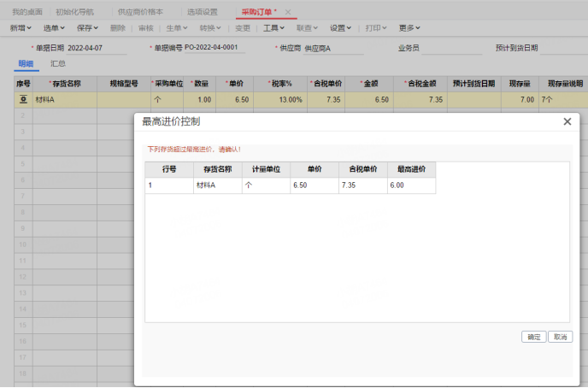Open the 新增 dropdown menu
This screenshot has width=588, height=388.
coord(21,28)
